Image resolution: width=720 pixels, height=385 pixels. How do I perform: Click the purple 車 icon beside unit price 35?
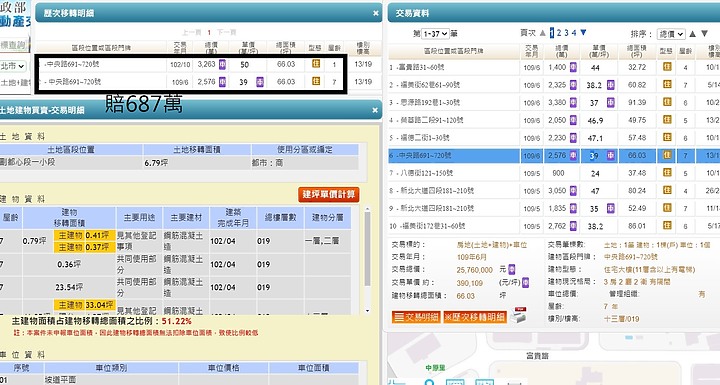610,208
